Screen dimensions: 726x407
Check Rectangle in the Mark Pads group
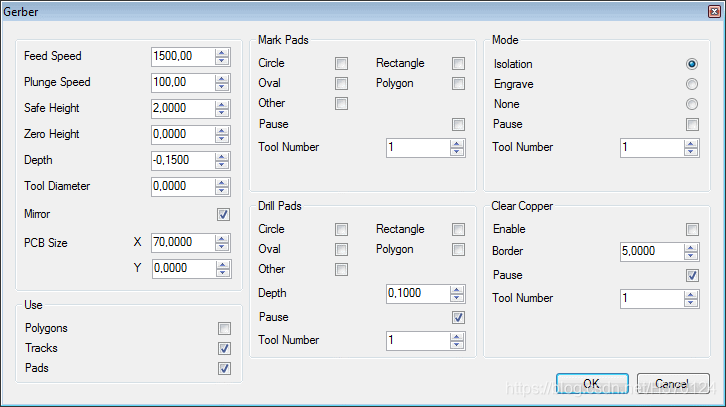(x=458, y=63)
